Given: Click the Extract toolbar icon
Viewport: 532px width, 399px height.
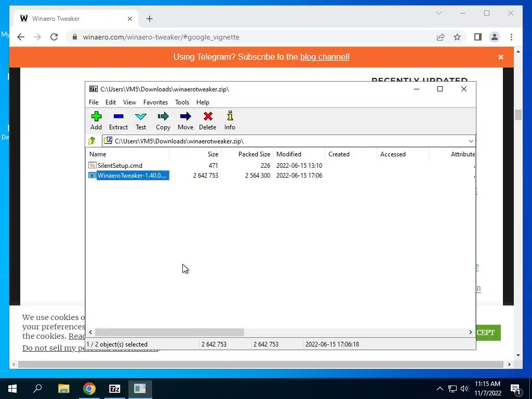Looking at the screenshot, I should coord(118,117).
